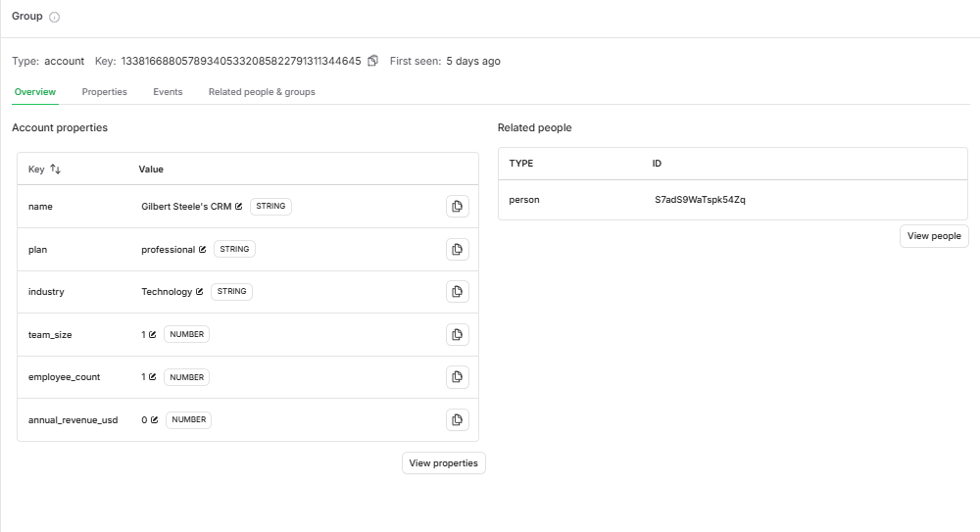Open Related people & groups tab
Screen dimensions: 980x532
click(x=262, y=92)
